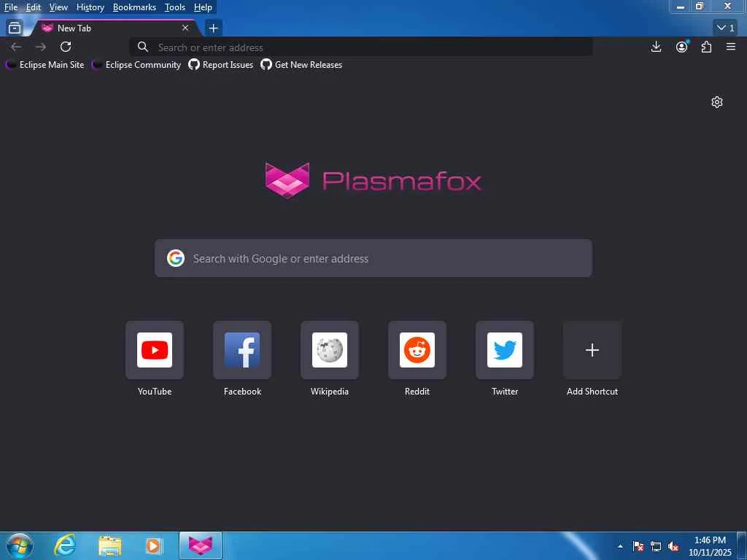Viewport: 747px width, 560px height.
Task: Open Get New Releases bookmark
Action: [301, 65]
